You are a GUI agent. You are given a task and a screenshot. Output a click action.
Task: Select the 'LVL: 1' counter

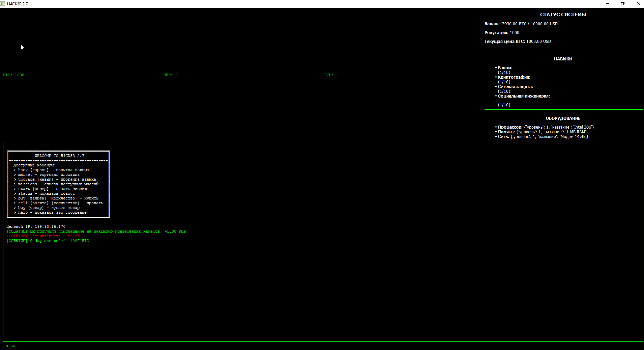tap(331, 75)
